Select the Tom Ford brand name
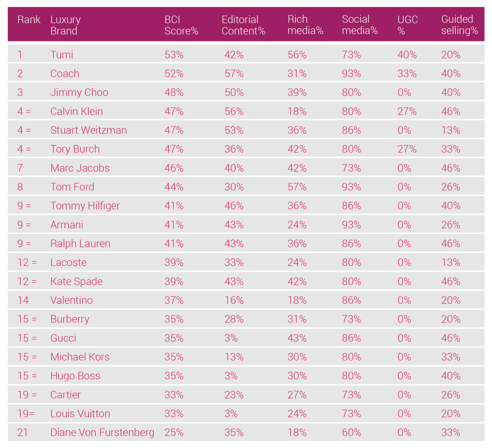Screen dimensions: 492x448 72,187
